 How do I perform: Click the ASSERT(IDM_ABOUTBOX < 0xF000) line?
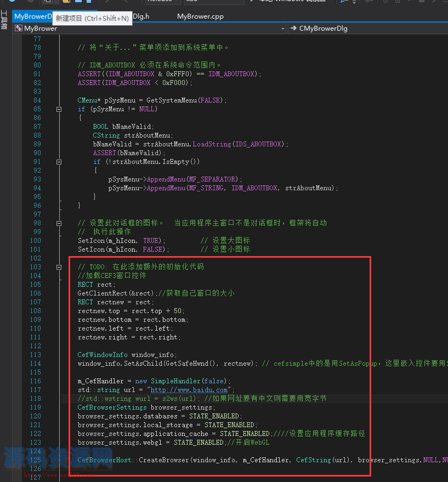135,83
